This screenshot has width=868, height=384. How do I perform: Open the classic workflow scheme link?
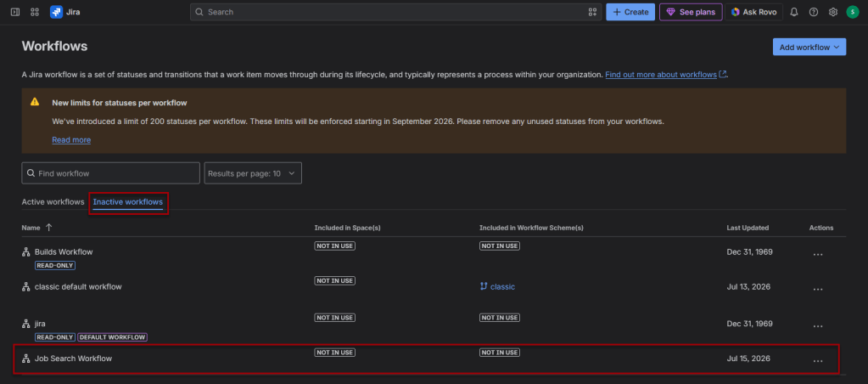(x=502, y=286)
